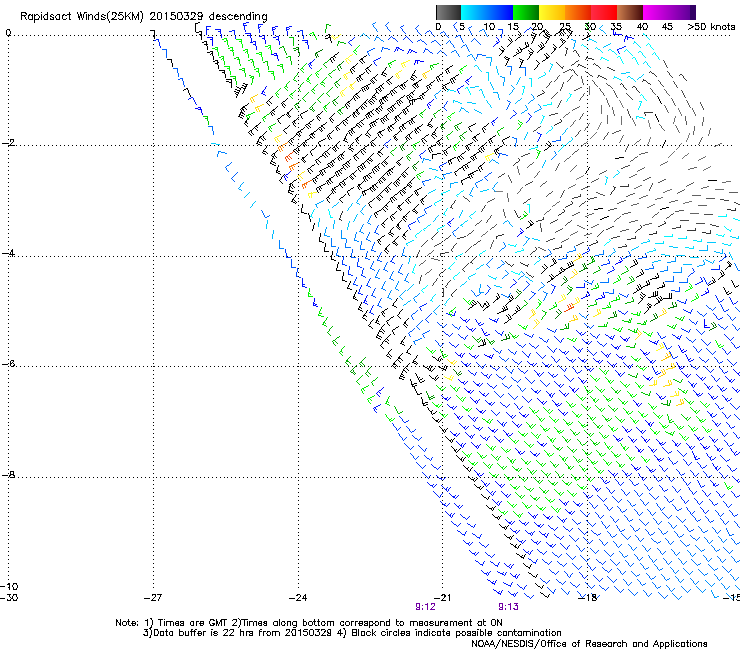Click the '-27' longitude axis label
The width and height of the screenshot is (740, 650).
pyautogui.click(x=153, y=598)
